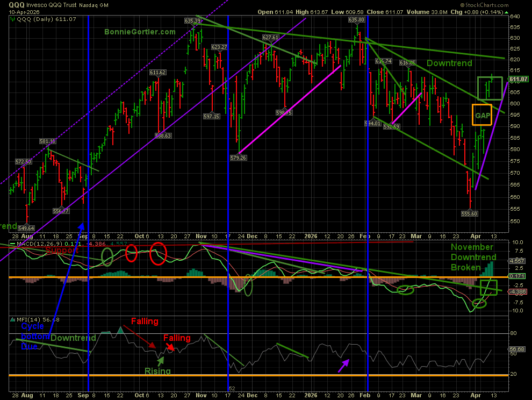Click the November Downtrend Broken annotation
The height and width of the screenshot is (400, 532).
click(x=472, y=257)
